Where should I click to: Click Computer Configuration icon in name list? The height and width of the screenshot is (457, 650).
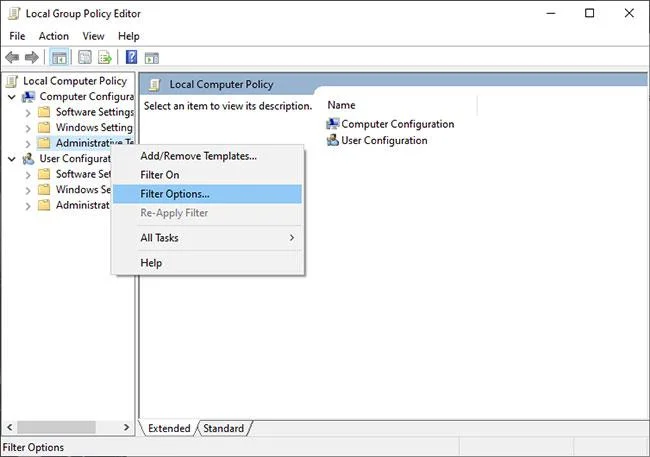[332, 124]
